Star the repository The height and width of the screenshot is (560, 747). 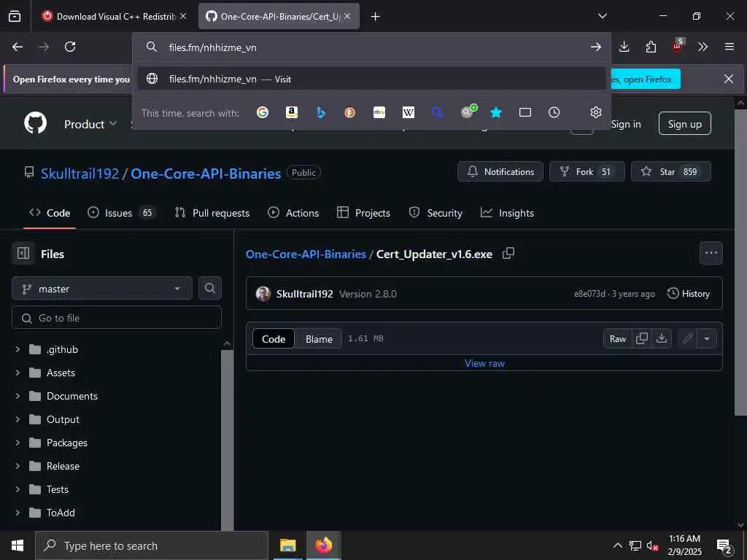point(671,172)
